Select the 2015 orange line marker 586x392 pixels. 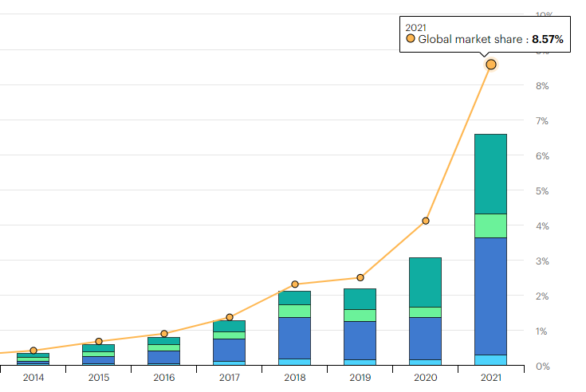[x=99, y=341]
